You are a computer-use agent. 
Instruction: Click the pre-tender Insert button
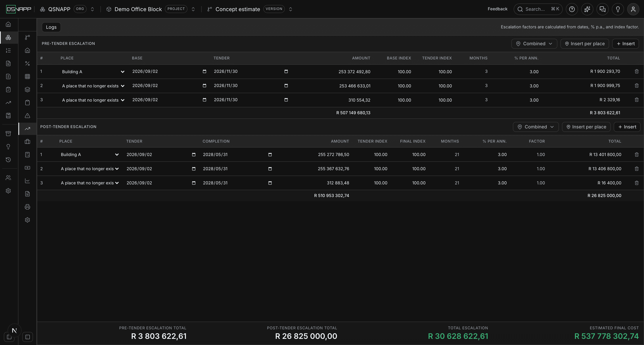pyautogui.click(x=625, y=44)
